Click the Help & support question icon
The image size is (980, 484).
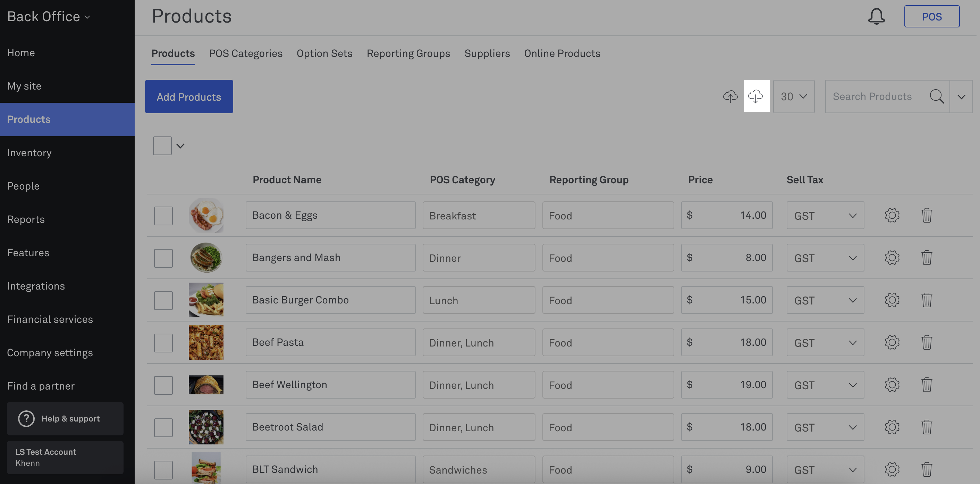(x=26, y=419)
